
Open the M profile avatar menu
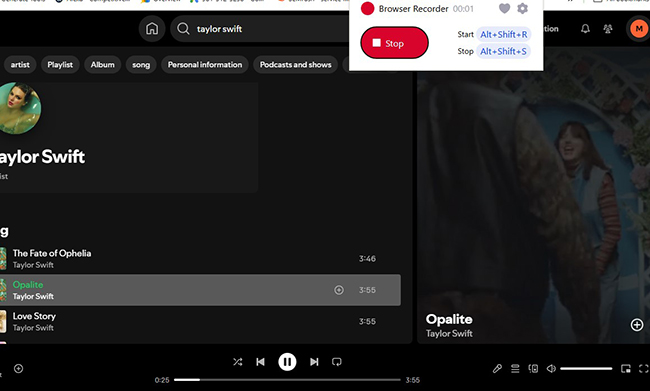(638, 29)
